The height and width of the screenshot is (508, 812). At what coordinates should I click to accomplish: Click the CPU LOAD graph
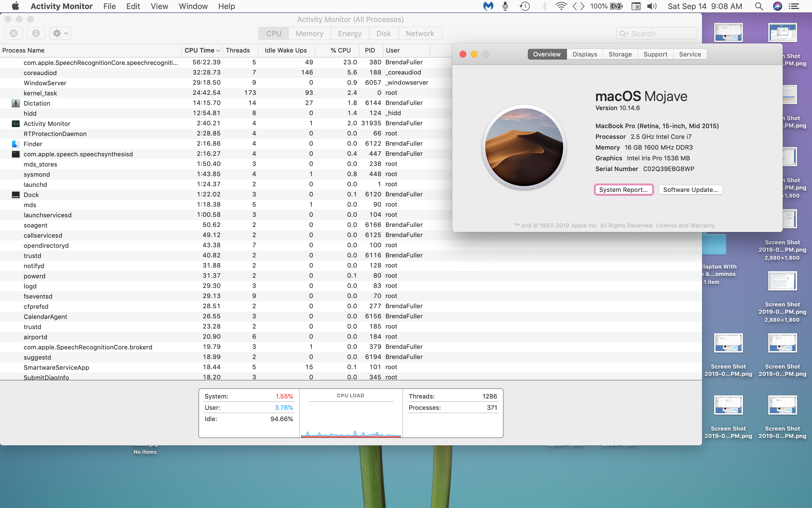pyautogui.click(x=351, y=413)
